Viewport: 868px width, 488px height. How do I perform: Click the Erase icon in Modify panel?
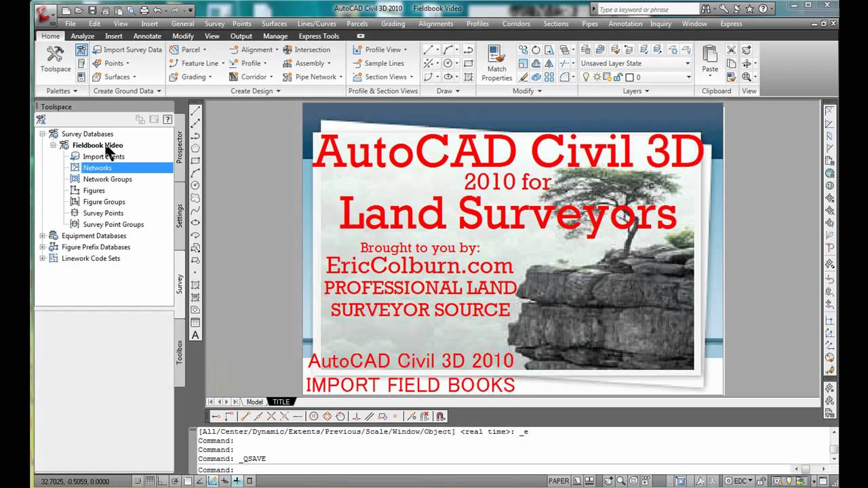pyautogui.click(x=524, y=77)
